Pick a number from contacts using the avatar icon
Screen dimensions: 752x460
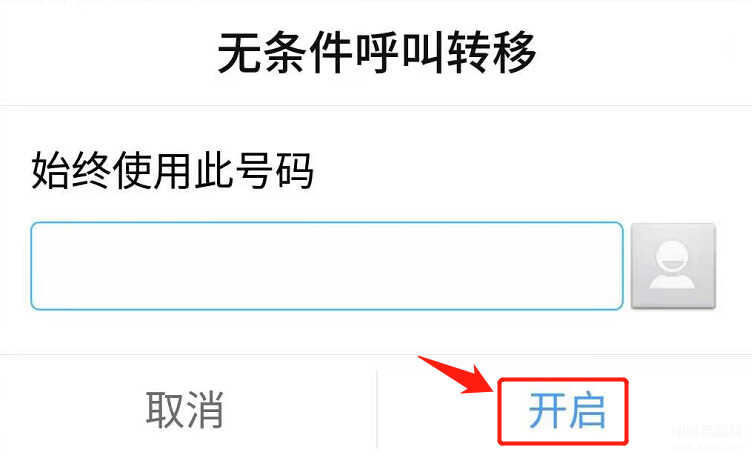pos(673,266)
